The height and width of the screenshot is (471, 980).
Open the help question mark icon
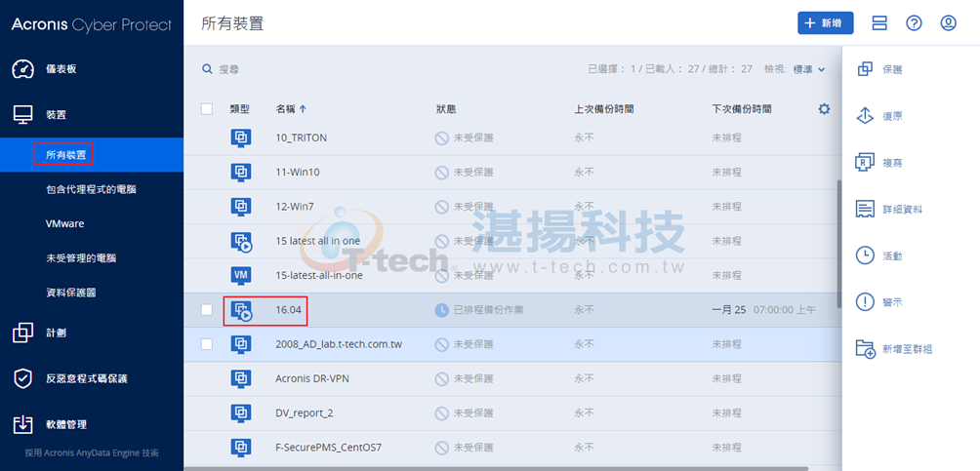point(915,23)
